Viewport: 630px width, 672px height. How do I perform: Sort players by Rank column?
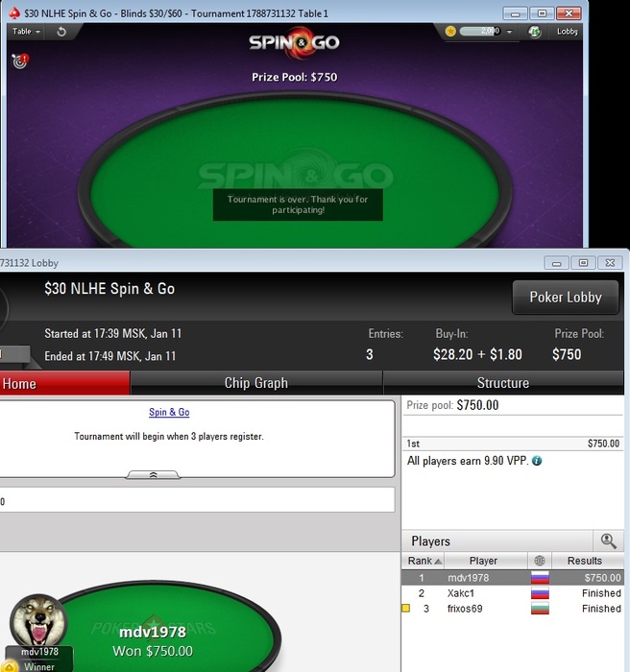click(x=423, y=561)
